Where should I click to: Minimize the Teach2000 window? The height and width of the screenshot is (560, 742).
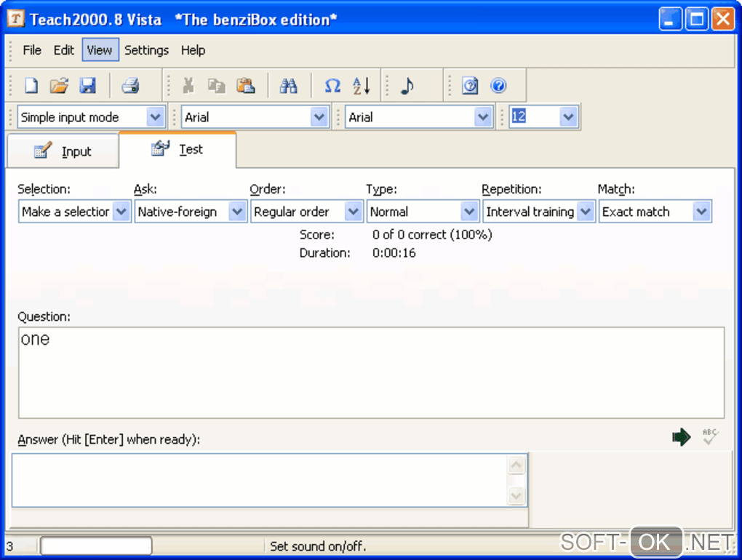(x=670, y=19)
